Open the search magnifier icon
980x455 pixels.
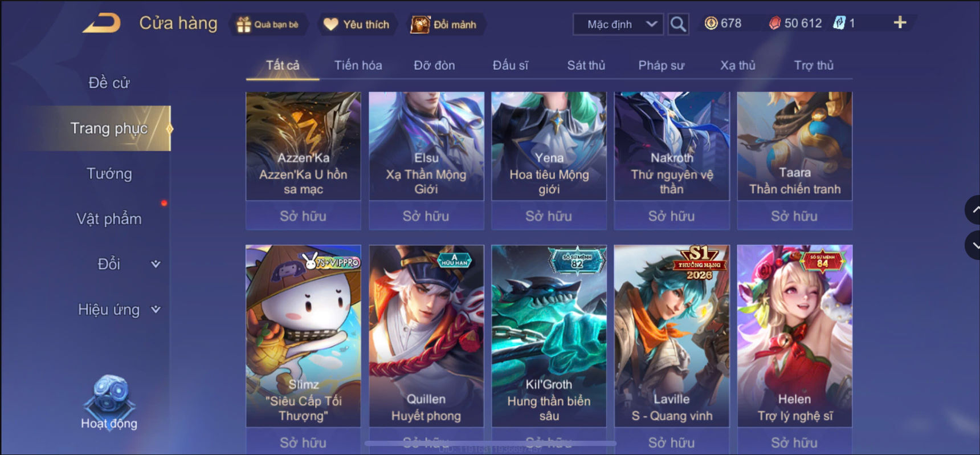coord(678,24)
